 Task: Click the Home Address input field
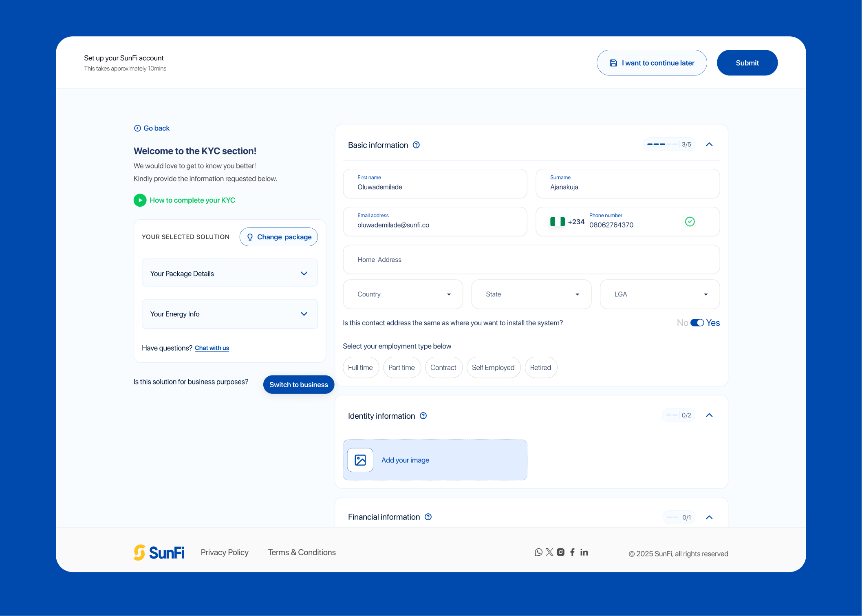[531, 260]
